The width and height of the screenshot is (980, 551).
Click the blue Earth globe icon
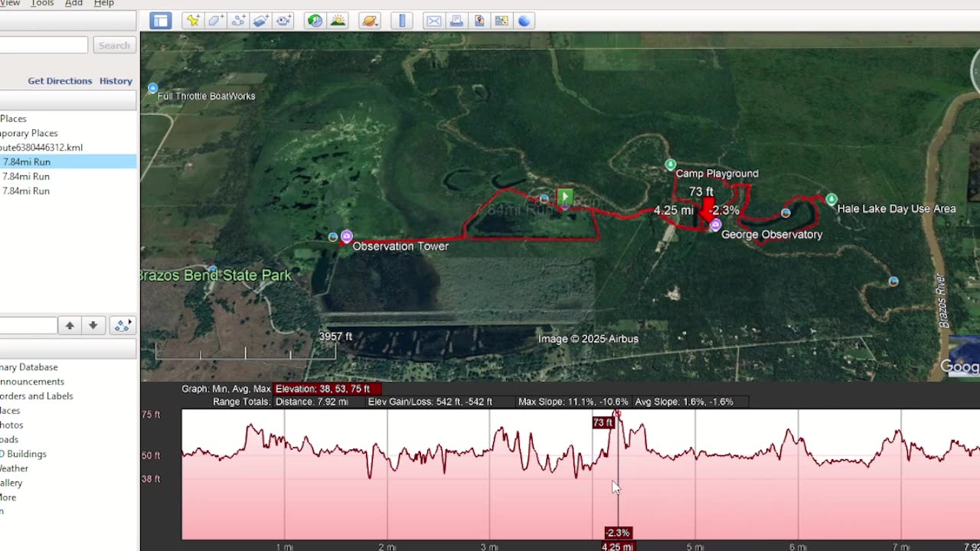tap(524, 21)
